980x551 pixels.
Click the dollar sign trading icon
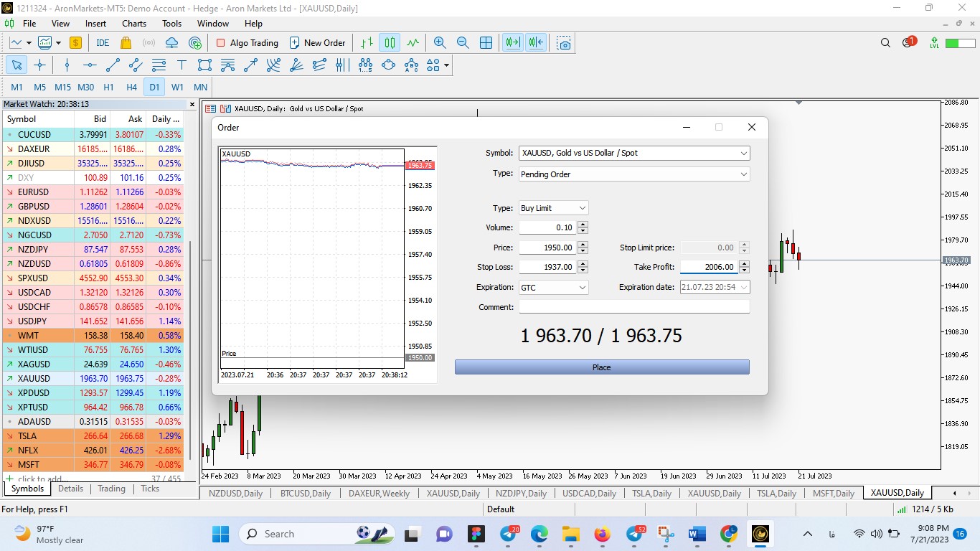pyautogui.click(x=75, y=43)
